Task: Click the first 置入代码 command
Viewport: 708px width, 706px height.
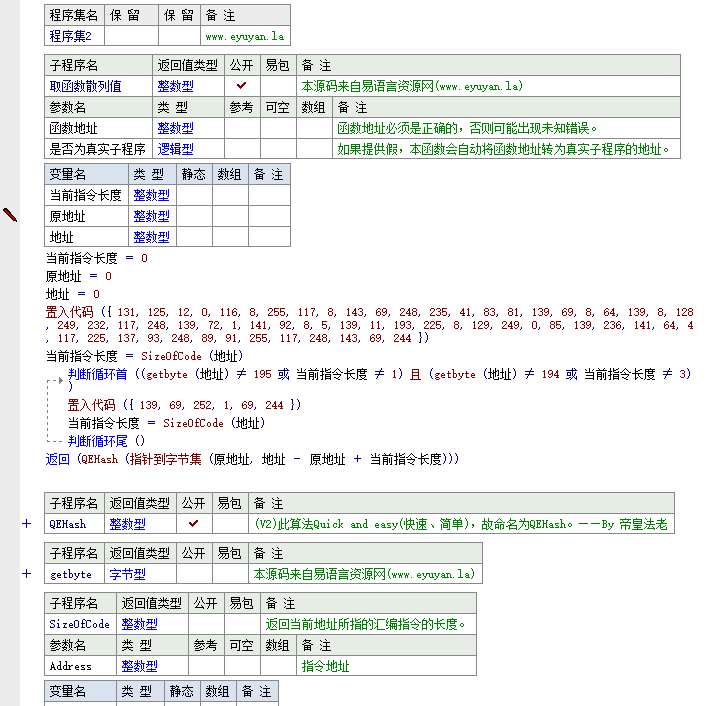Action: tap(70, 312)
